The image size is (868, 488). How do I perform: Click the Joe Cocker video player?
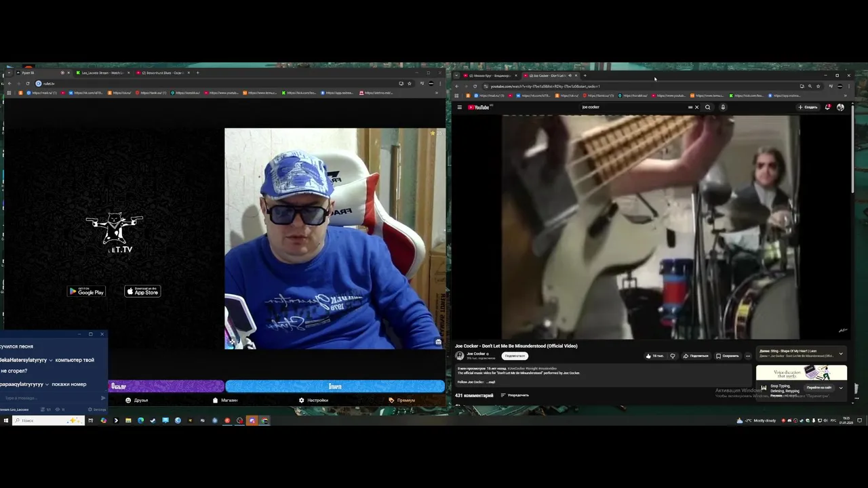pos(650,227)
